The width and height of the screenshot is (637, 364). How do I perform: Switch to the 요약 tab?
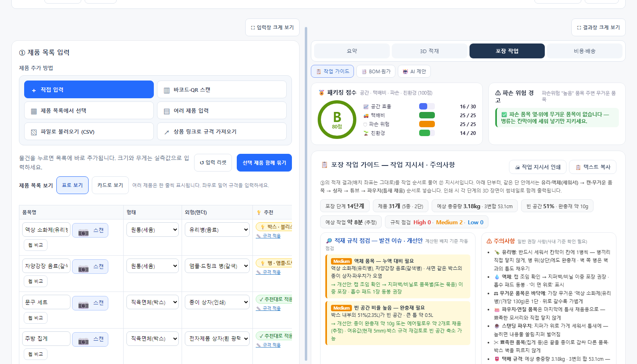coord(352,51)
